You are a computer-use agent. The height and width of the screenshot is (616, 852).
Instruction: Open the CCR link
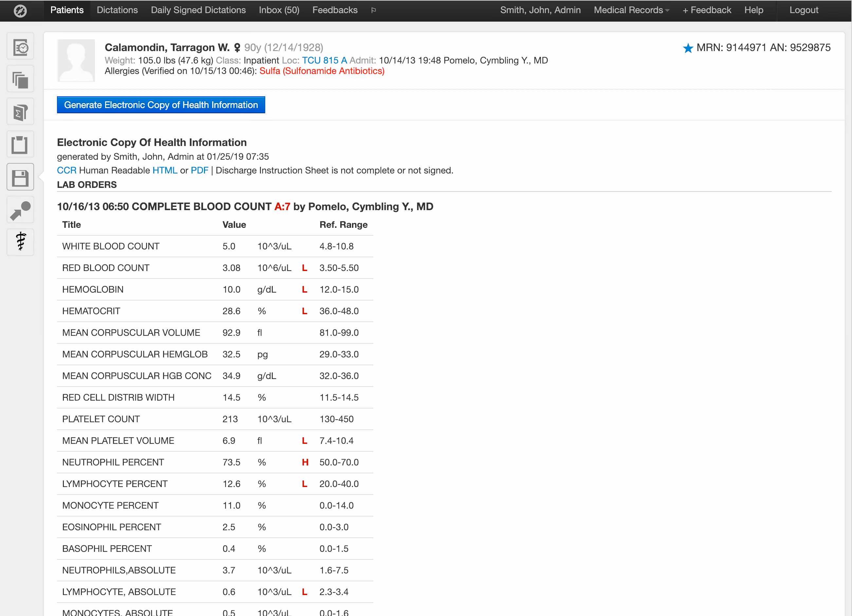[x=66, y=171]
